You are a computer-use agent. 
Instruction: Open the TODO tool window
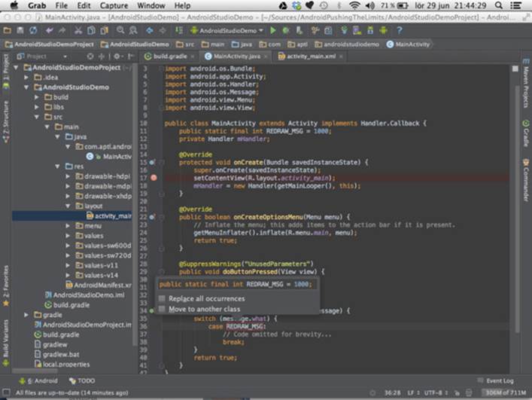click(82, 380)
